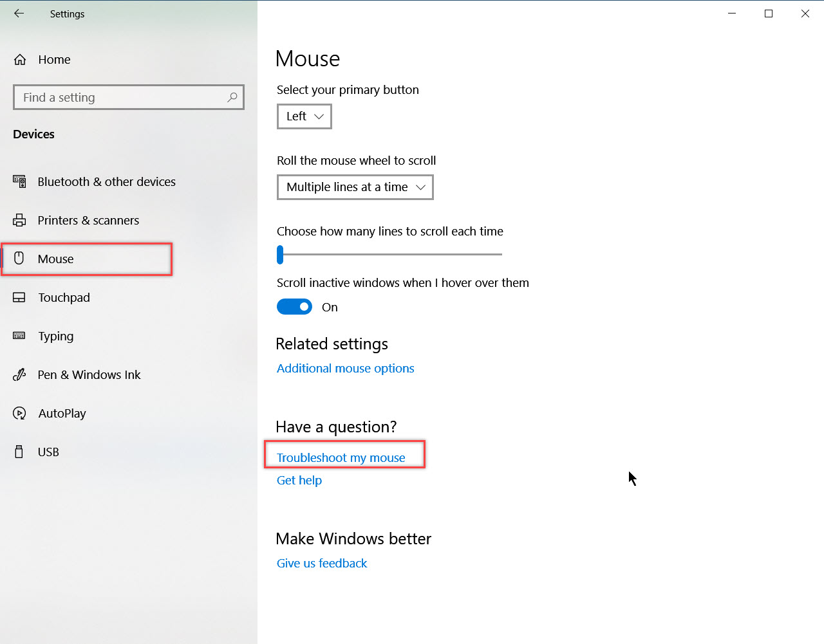
Task: Open the primary button dropdown
Action: (x=304, y=116)
